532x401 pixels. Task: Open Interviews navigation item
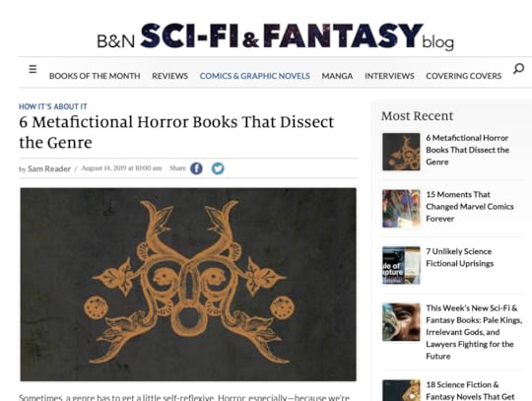pyautogui.click(x=389, y=76)
